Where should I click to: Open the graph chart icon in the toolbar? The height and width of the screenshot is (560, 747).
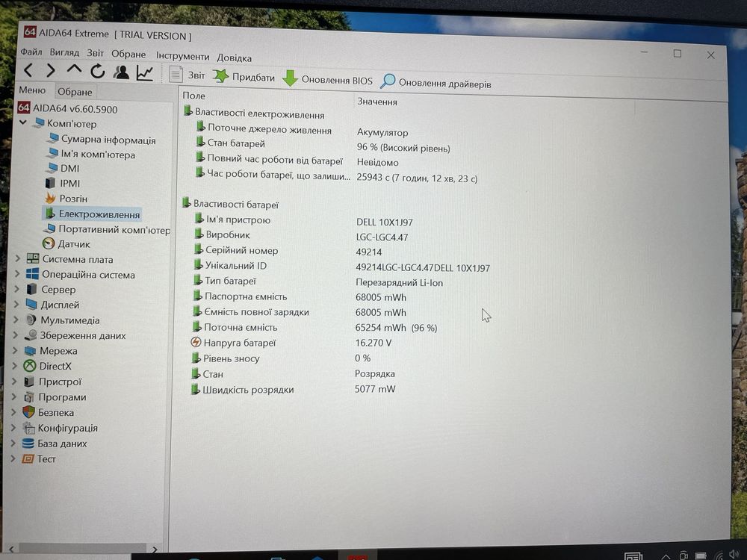tap(145, 73)
